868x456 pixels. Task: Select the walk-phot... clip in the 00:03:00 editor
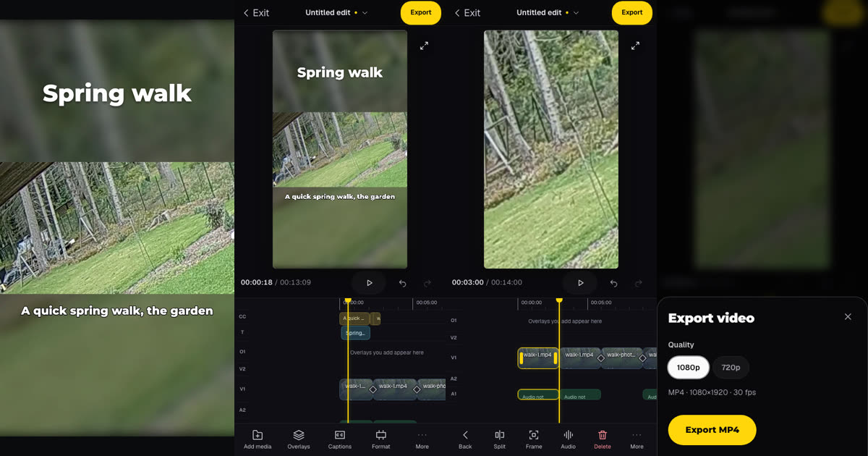[x=622, y=358]
